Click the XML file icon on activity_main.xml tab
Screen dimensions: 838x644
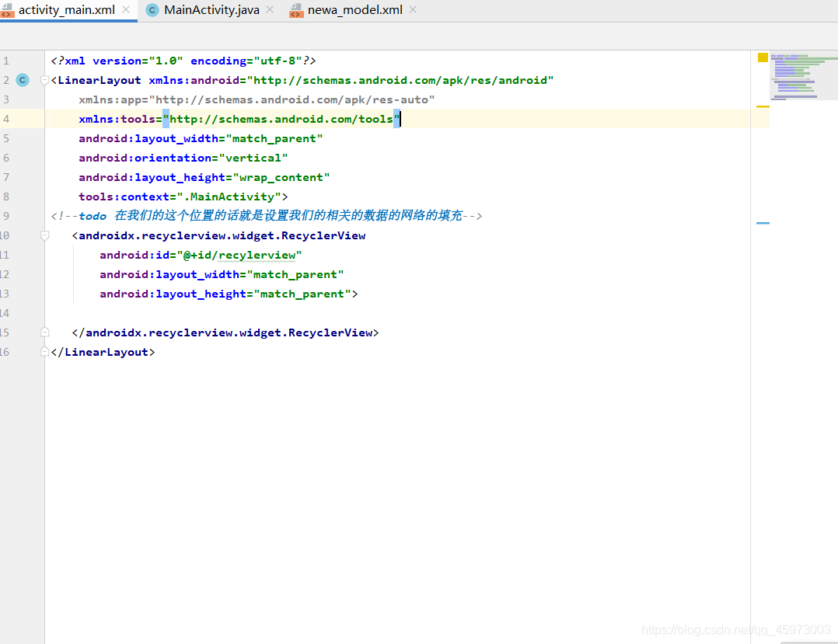8,10
